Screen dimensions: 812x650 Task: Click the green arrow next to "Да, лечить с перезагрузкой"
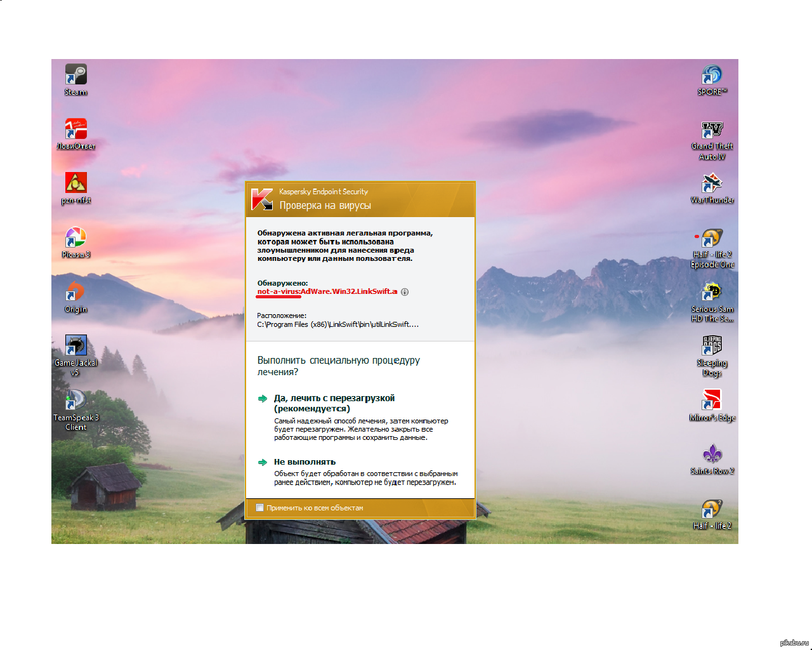coord(263,399)
